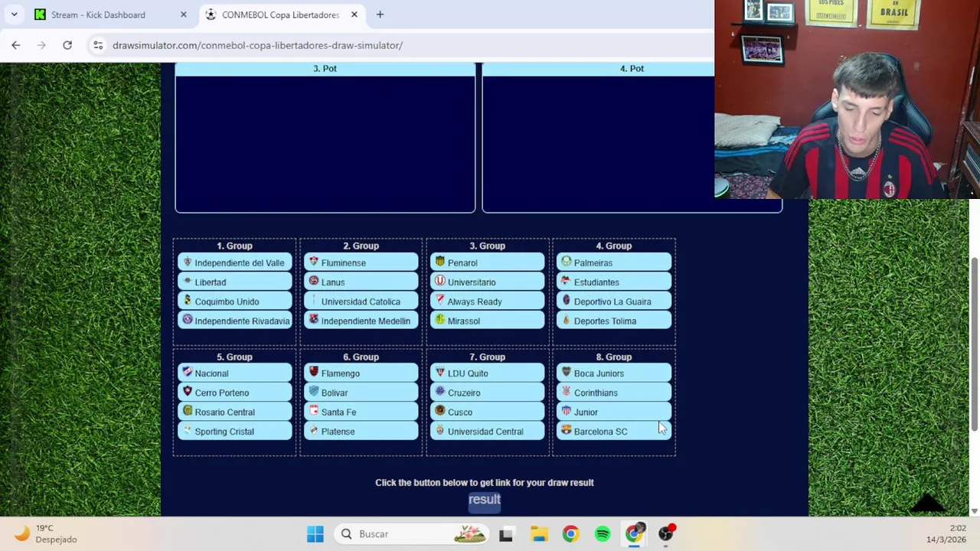Screen dimensions: 980x551
Task: Close the Kick Dashboard tab
Action: [183, 15]
